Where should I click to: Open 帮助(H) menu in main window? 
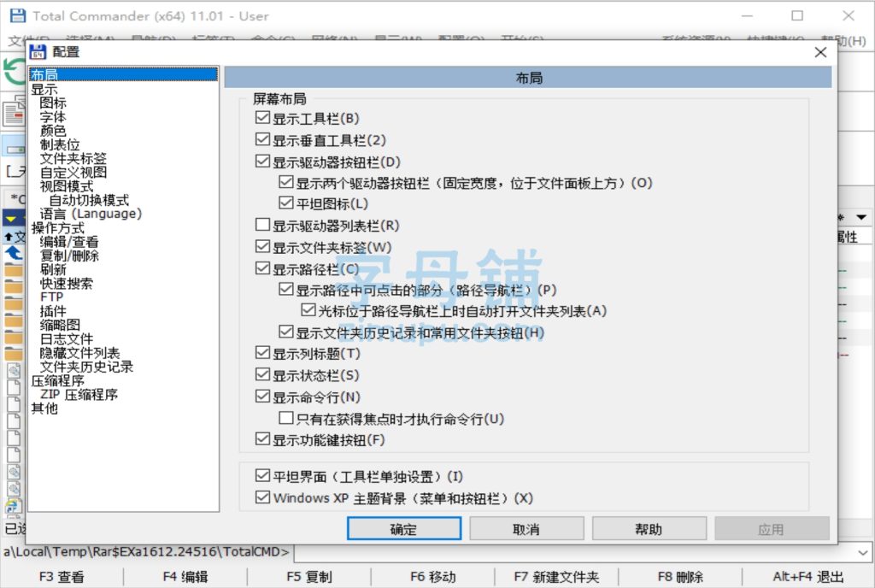(843, 41)
